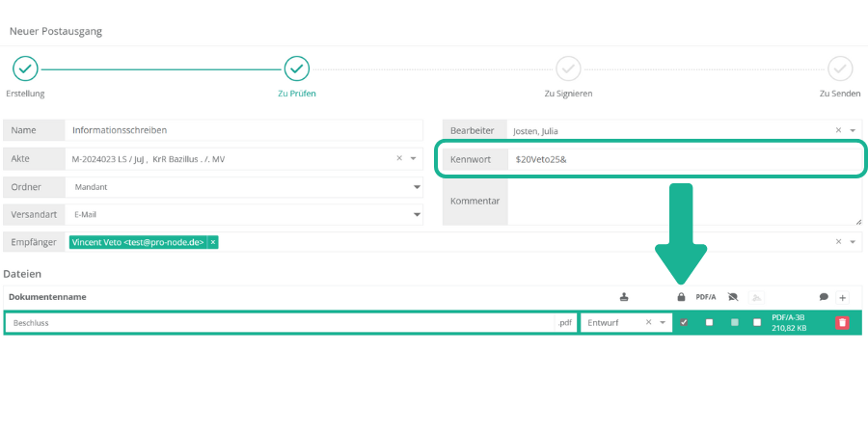Uncheck password protection checkbox for Beschluss
868x434 pixels.
coord(684,322)
